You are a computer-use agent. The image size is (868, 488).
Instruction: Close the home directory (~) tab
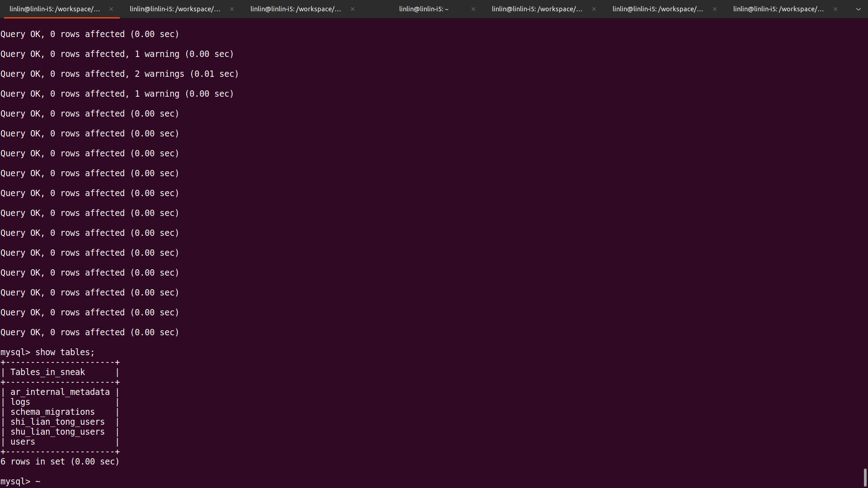click(473, 9)
